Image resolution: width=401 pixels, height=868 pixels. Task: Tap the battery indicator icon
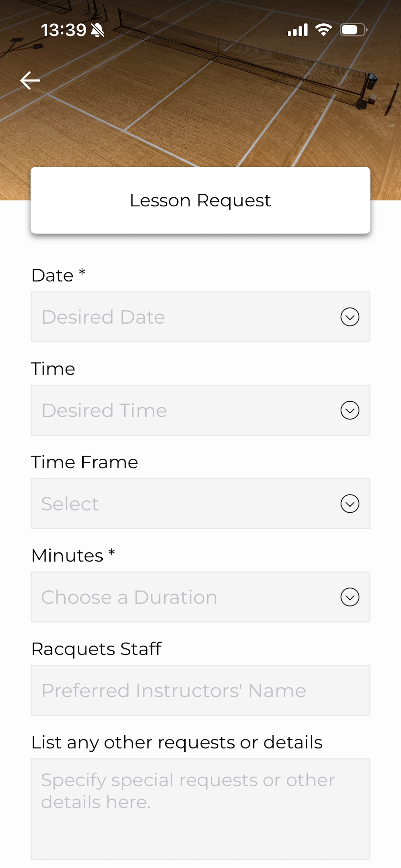pyautogui.click(x=353, y=30)
